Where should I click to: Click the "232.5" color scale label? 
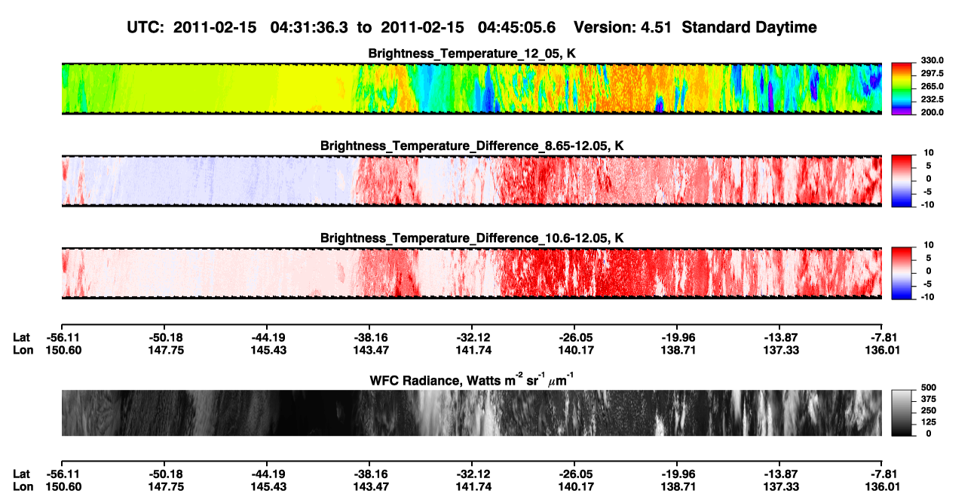coord(932,100)
